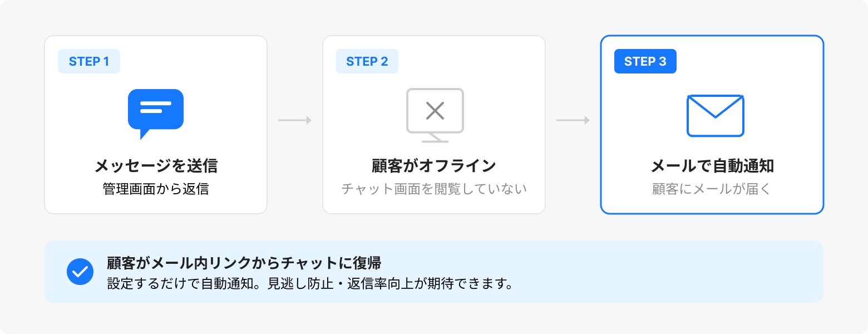Click the チャット画面を閲覧していない subtitle
Viewport: 868px width, 334px height.
434,189
